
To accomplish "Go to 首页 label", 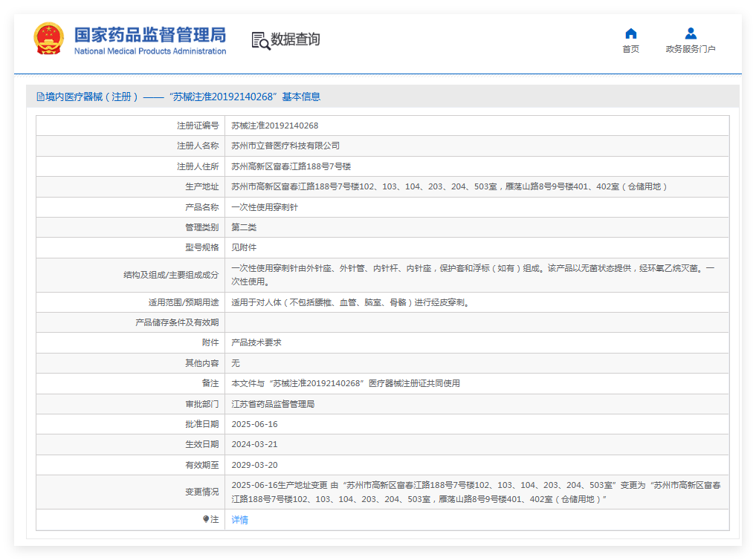I will pos(630,49).
